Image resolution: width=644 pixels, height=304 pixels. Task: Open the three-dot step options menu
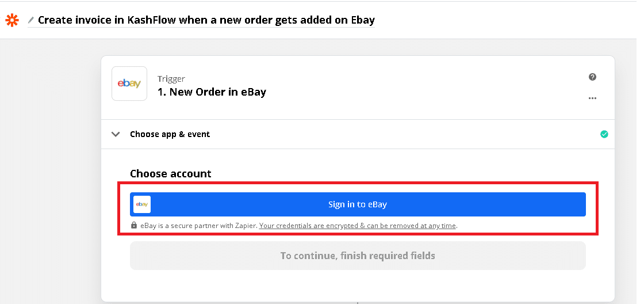(592, 98)
